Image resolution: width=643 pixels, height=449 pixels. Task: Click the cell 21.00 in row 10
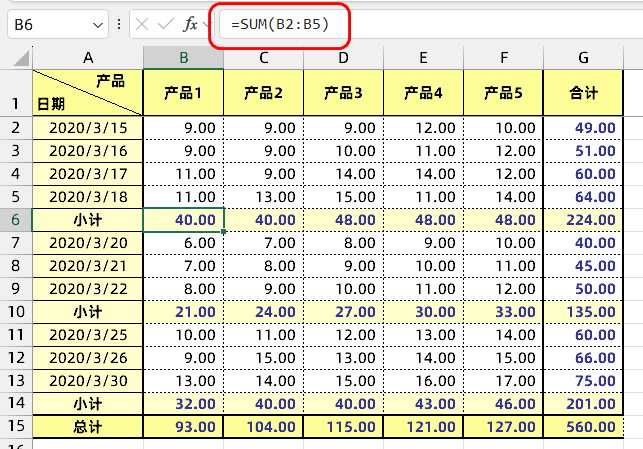point(183,312)
